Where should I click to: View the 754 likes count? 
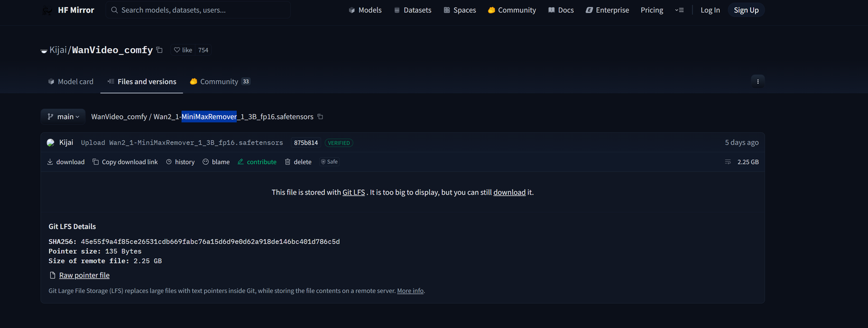(x=203, y=50)
